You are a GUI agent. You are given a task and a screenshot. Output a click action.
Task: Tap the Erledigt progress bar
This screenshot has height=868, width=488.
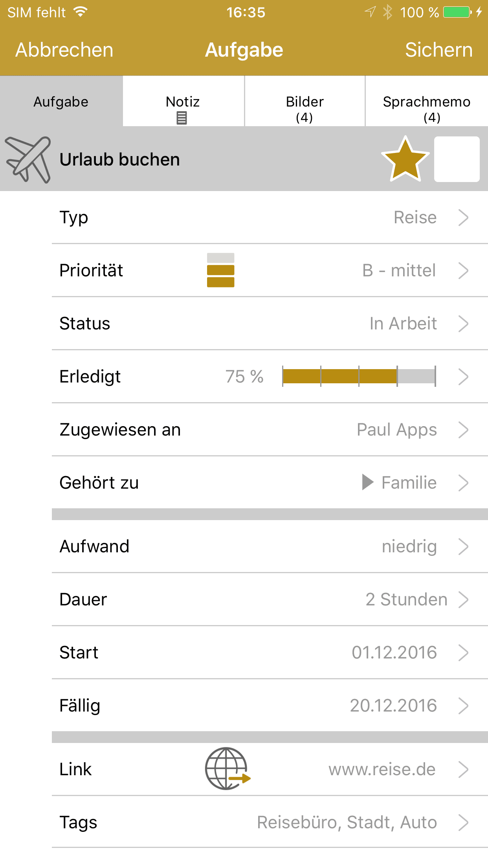coord(359,376)
